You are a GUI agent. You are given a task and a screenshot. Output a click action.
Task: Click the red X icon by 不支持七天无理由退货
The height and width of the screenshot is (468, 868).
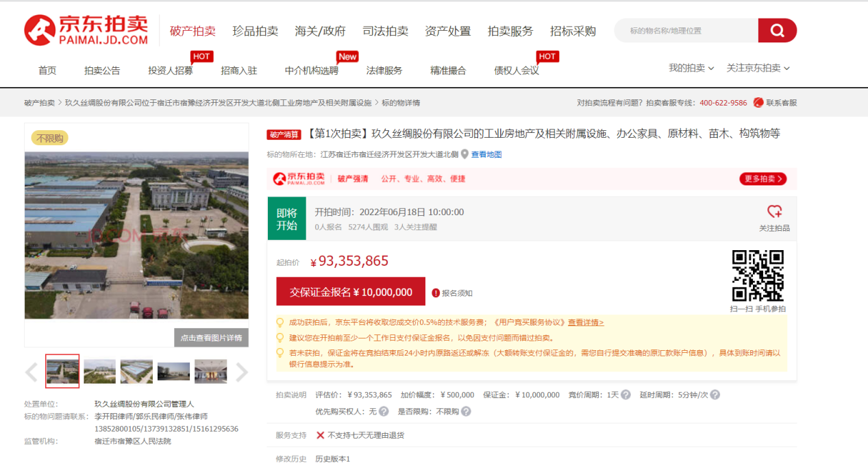(320, 435)
